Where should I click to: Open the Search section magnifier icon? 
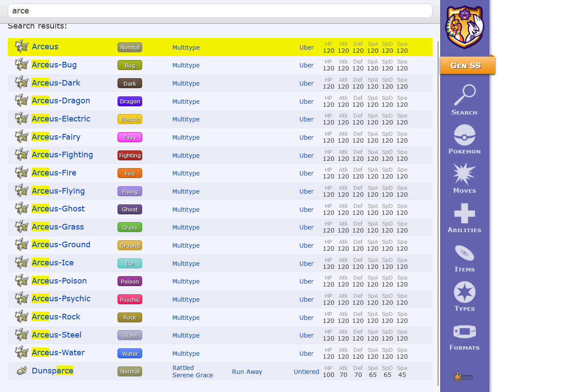tap(464, 95)
